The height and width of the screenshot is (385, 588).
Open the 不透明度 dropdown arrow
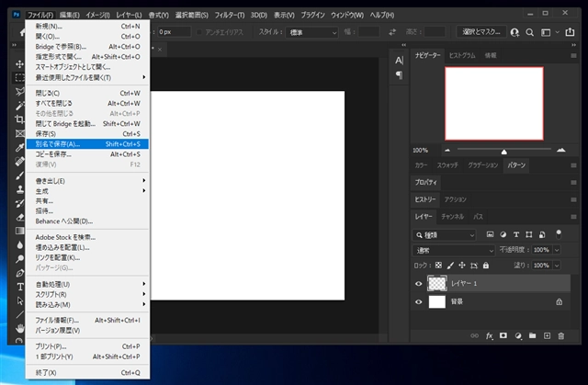(x=557, y=250)
